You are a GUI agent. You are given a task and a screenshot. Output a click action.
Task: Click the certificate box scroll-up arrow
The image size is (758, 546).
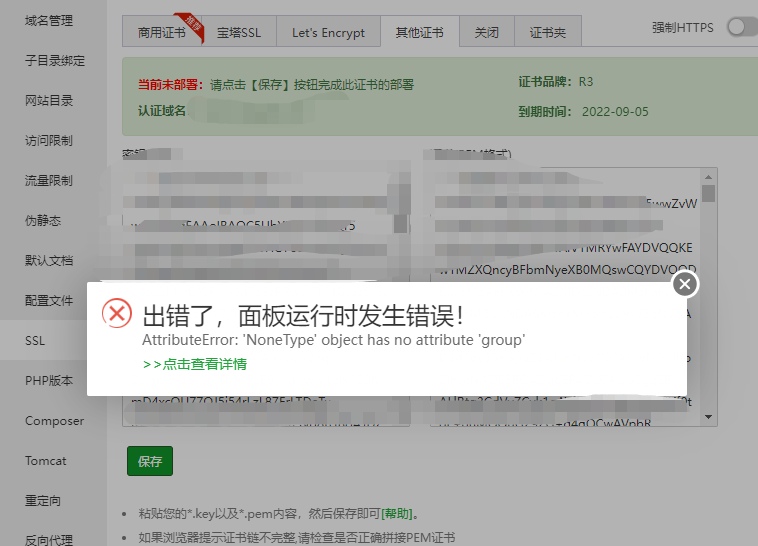click(709, 177)
